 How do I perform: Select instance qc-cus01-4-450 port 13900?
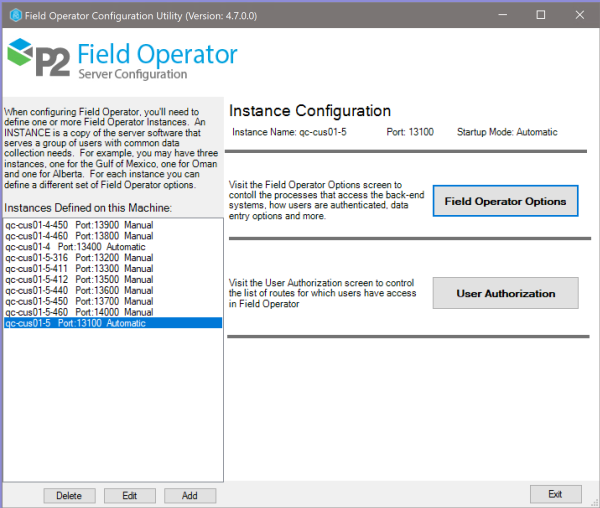(79, 225)
